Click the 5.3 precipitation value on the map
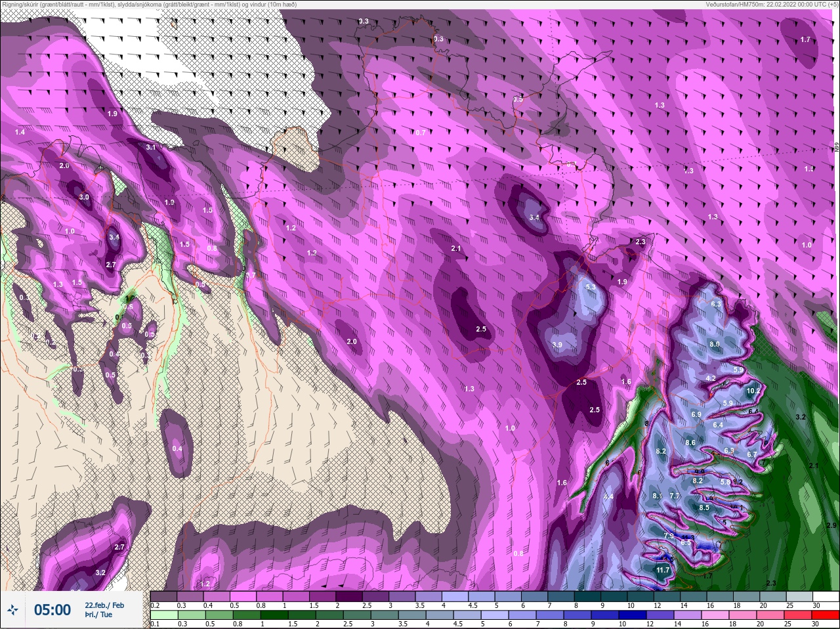The height and width of the screenshot is (629, 840). point(591,287)
